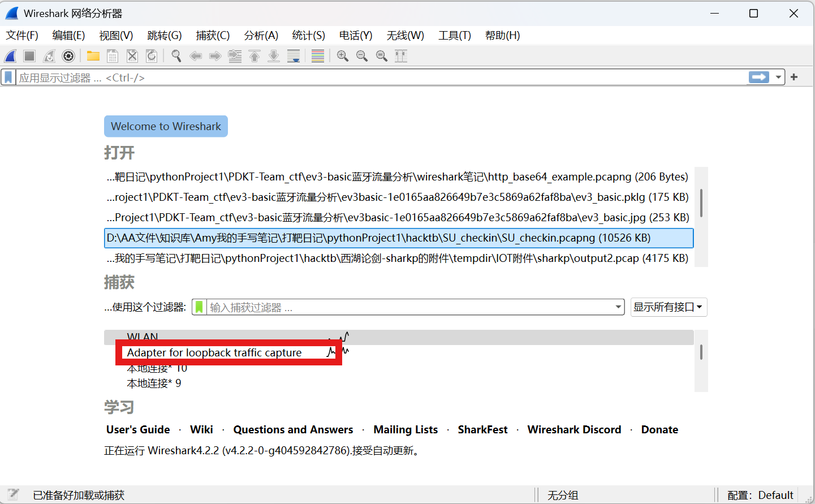Viewport: 815px width, 504px height.
Task: Open Questions and Answers link
Action: click(293, 429)
